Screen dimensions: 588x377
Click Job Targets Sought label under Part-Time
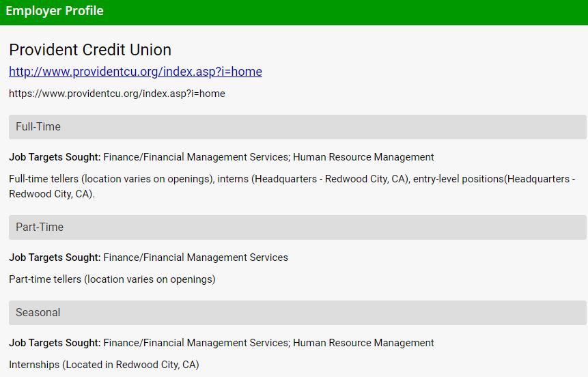[x=55, y=257]
